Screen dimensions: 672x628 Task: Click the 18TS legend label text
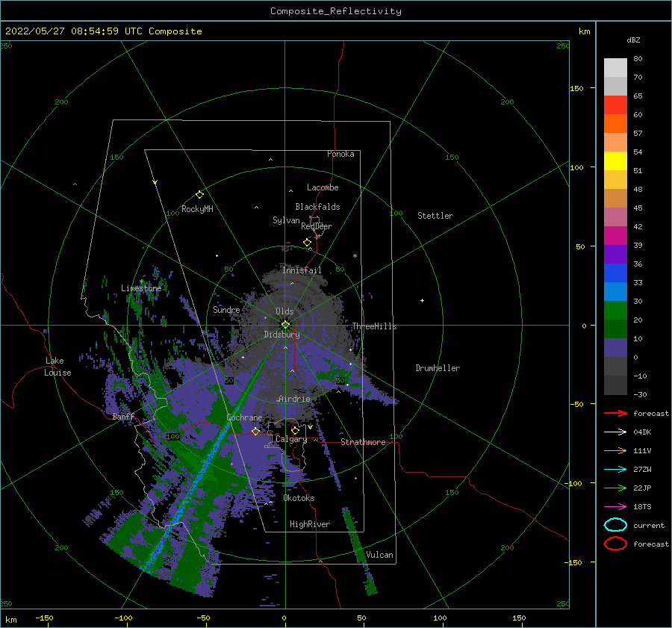pos(642,507)
